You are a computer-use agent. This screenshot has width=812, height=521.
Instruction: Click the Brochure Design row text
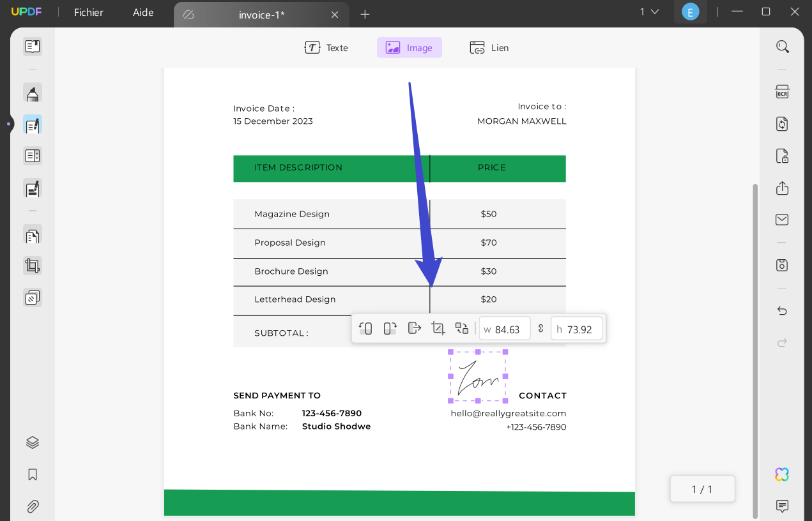pos(291,271)
